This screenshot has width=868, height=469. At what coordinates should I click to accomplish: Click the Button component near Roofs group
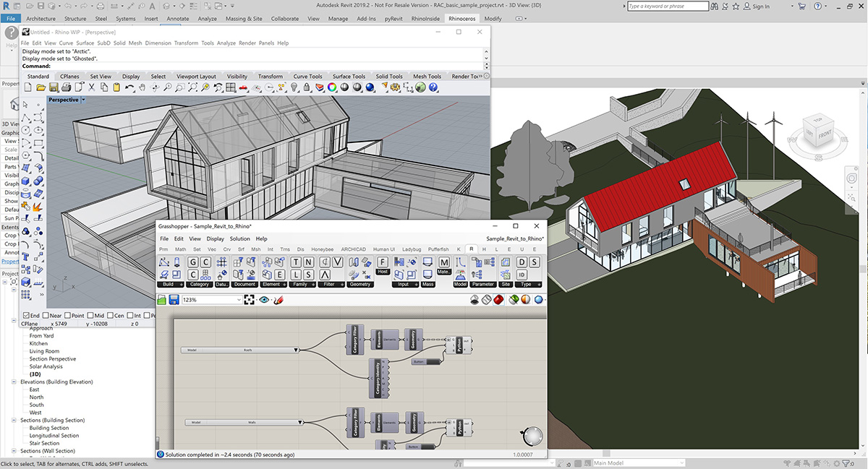pos(427,361)
